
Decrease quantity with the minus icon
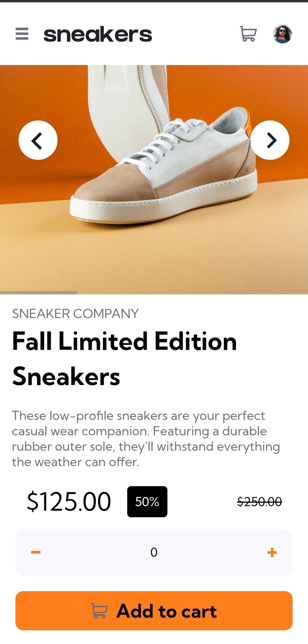pos(36,552)
